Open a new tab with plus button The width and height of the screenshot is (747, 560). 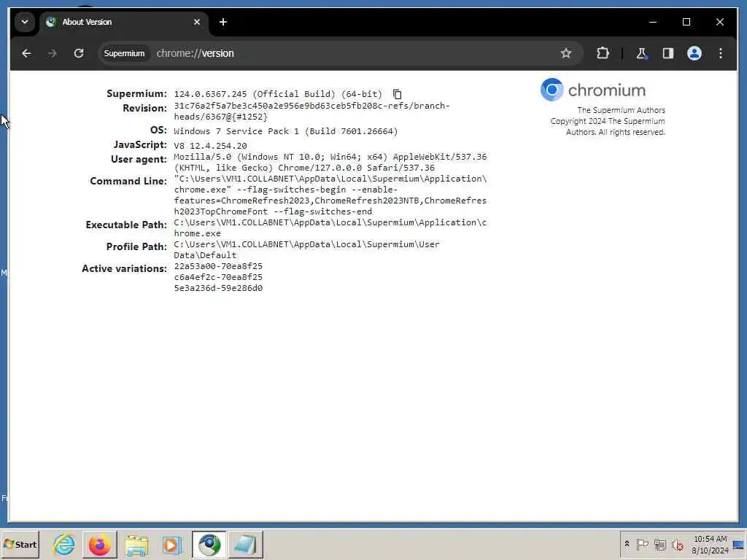tap(223, 22)
